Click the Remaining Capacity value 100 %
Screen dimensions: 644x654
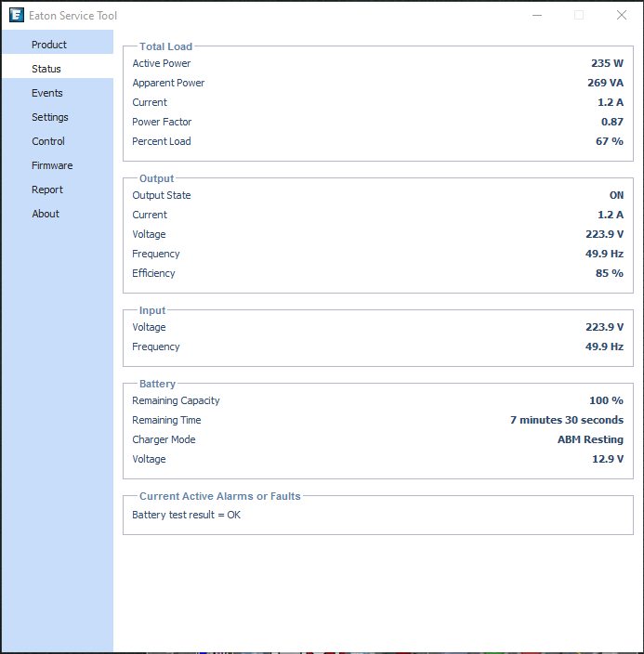[x=606, y=400]
